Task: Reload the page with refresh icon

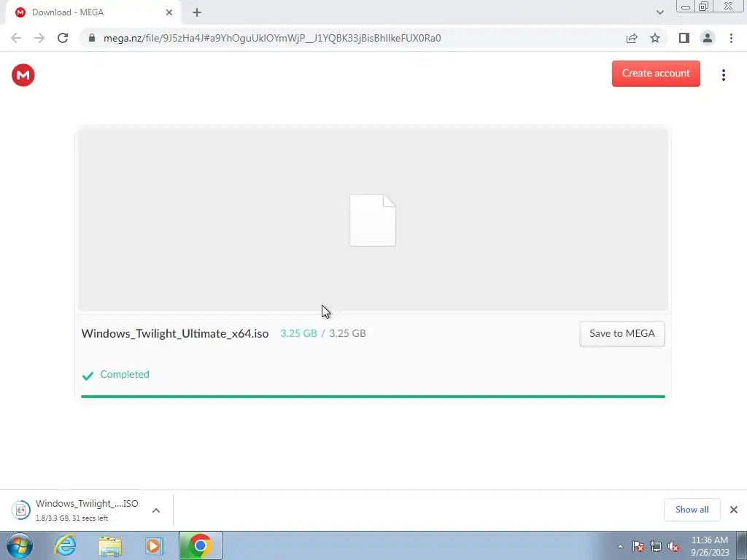Action: (x=63, y=38)
